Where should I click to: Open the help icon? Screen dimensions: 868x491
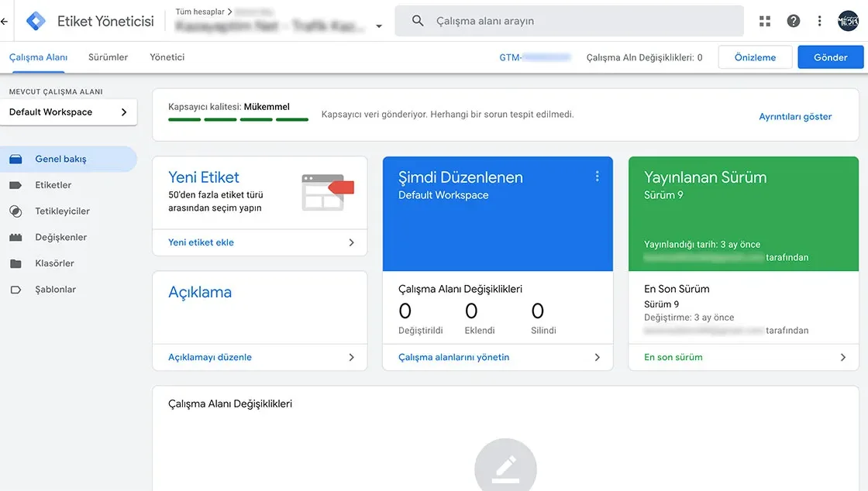793,20
